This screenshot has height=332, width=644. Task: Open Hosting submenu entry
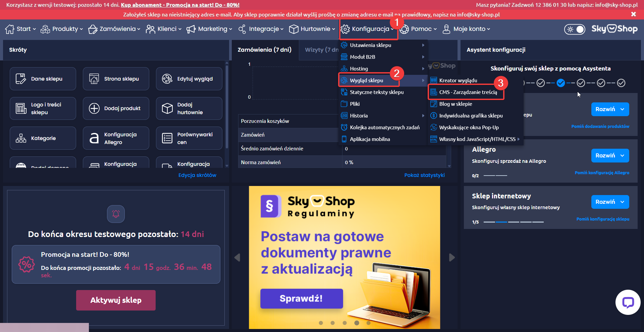[383, 68]
